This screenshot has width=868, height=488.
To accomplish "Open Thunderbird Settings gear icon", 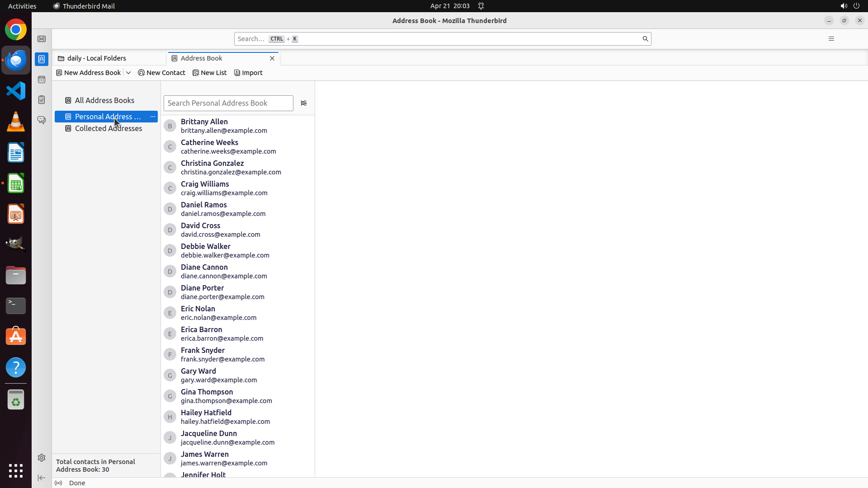I will [x=42, y=458].
